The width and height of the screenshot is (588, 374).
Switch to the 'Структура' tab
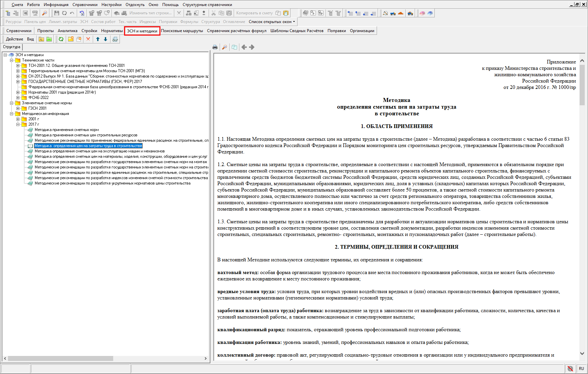pos(12,47)
